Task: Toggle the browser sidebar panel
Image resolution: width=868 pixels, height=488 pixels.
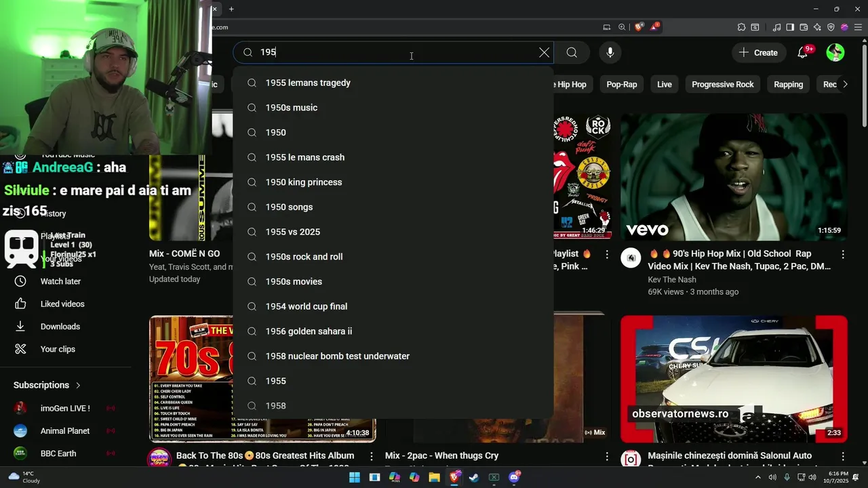Action: point(790,27)
